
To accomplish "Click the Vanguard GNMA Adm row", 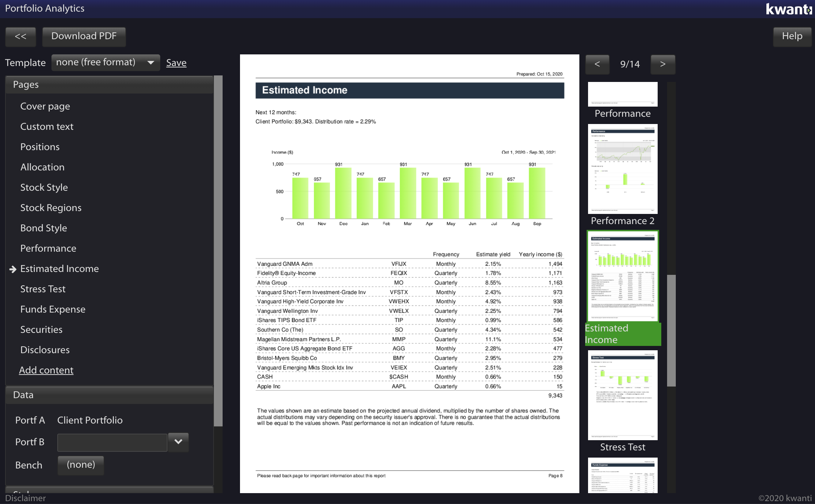I will pyautogui.click(x=410, y=264).
